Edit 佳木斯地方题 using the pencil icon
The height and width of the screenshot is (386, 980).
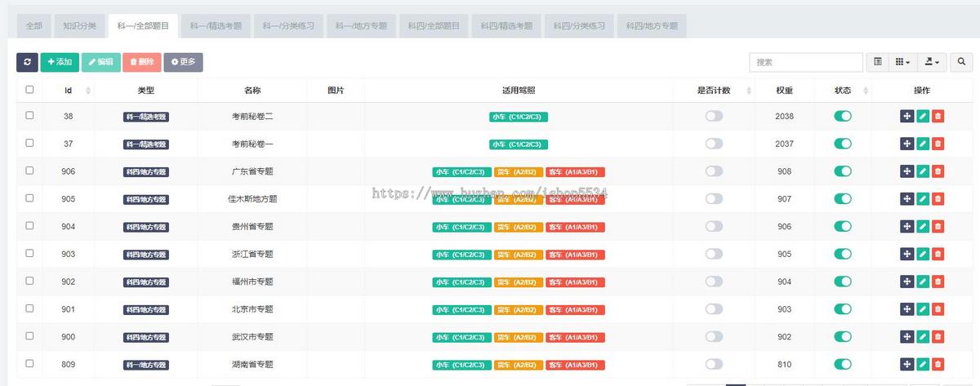[922, 199]
